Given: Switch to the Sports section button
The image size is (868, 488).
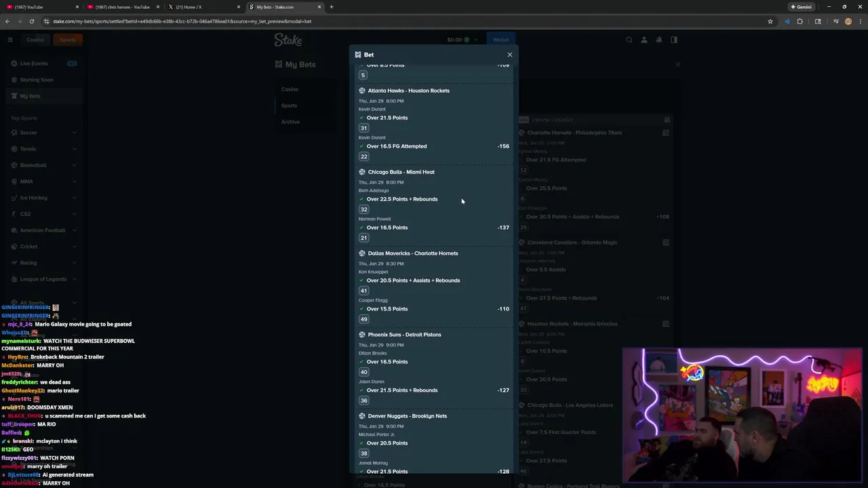Looking at the screenshot, I should pos(68,40).
